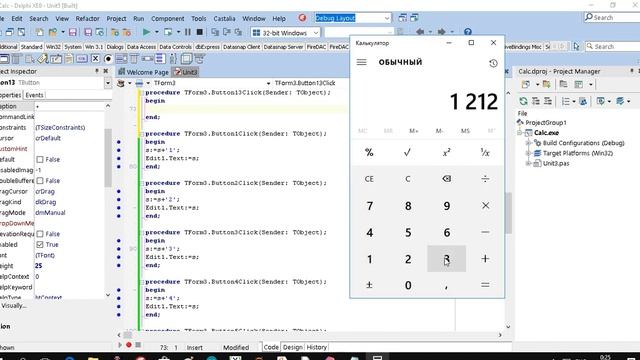Toggle the ElevationRequired False checkbox
This screenshot has height=360, width=640.
click(x=40, y=234)
